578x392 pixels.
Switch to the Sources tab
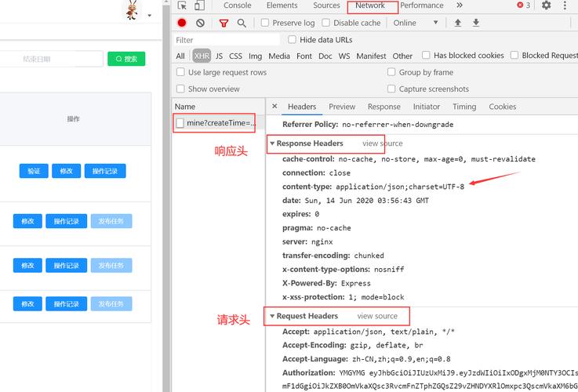coord(326,5)
